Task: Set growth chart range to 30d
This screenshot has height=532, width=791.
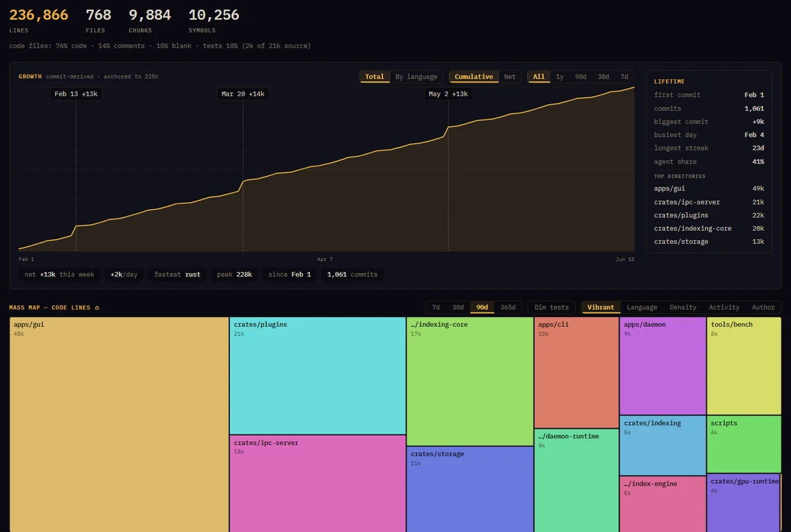Action: (x=603, y=77)
